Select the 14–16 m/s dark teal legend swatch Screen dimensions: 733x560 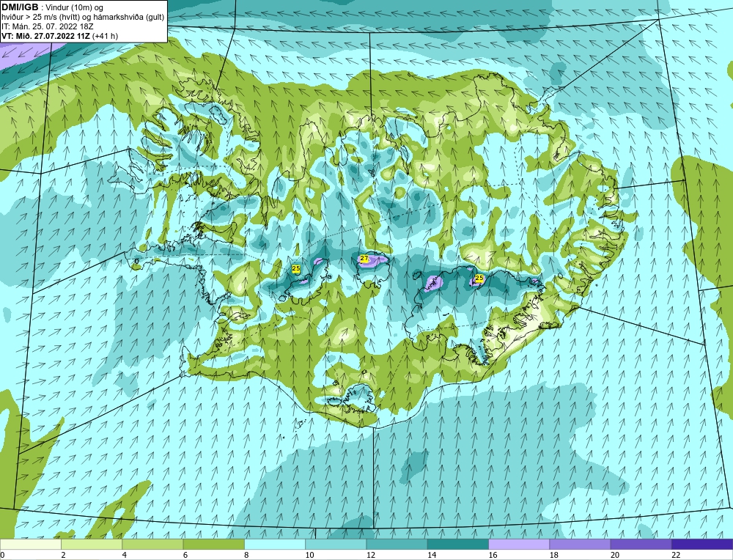point(458,544)
